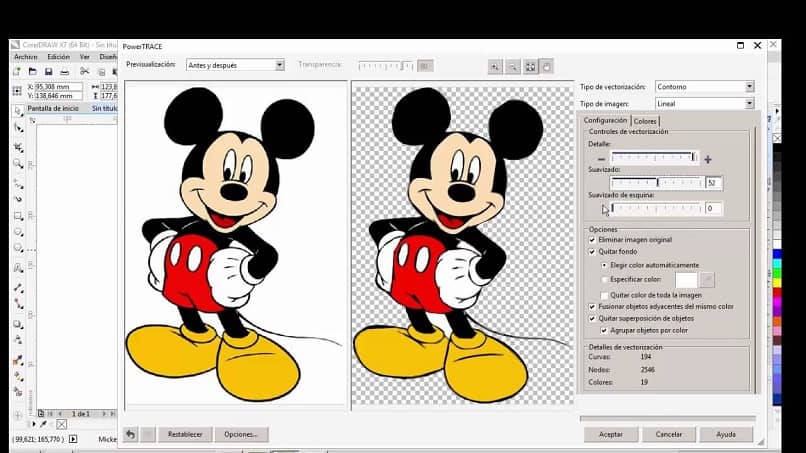This screenshot has width=806, height=453.
Task: Click the zoom out preview icon
Action: coord(513,66)
